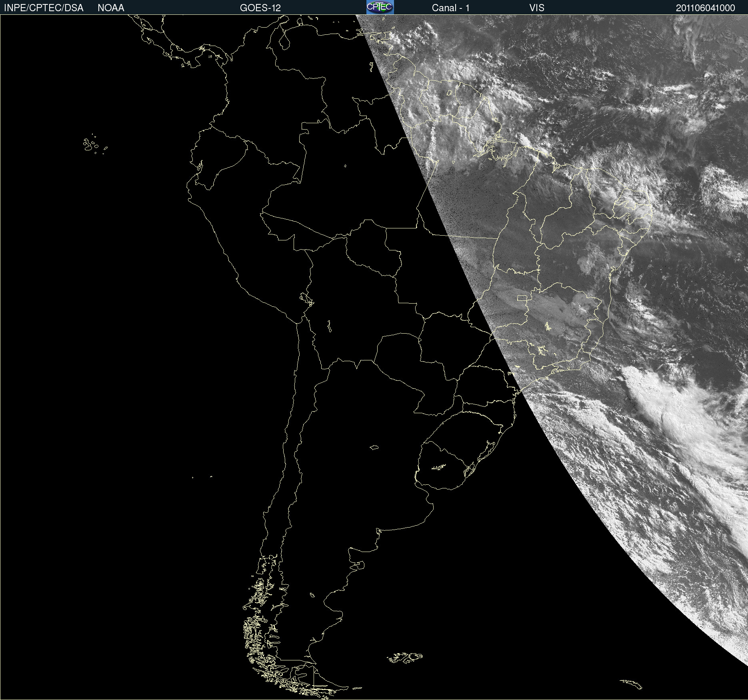Click the GOES-12 satellite label
The width and height of the screenshot is (748, 700).
[260, 8]
